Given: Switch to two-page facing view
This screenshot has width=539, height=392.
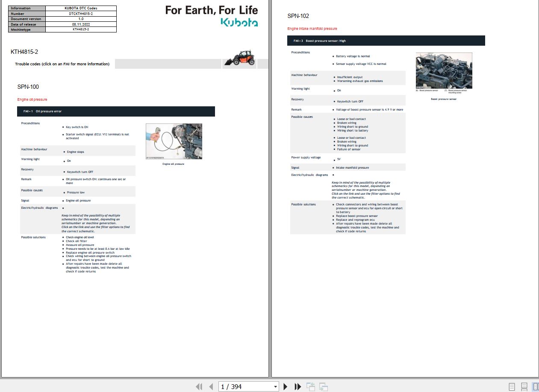Looking at the screenshot, I should click(535, 386).
